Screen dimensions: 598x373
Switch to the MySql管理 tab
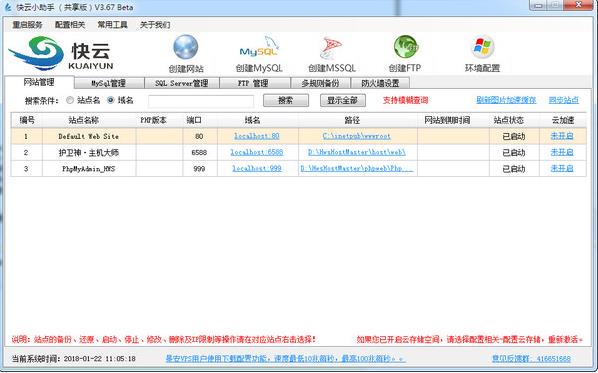click(x=109, y=83)
